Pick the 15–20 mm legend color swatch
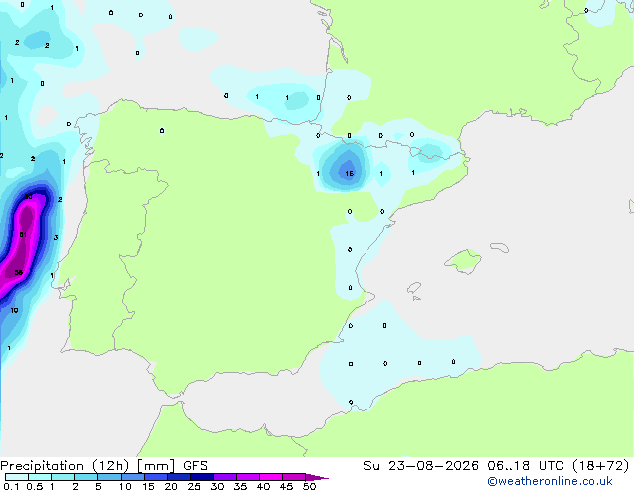The image size is (634, 490). click(x=155, y=477)
